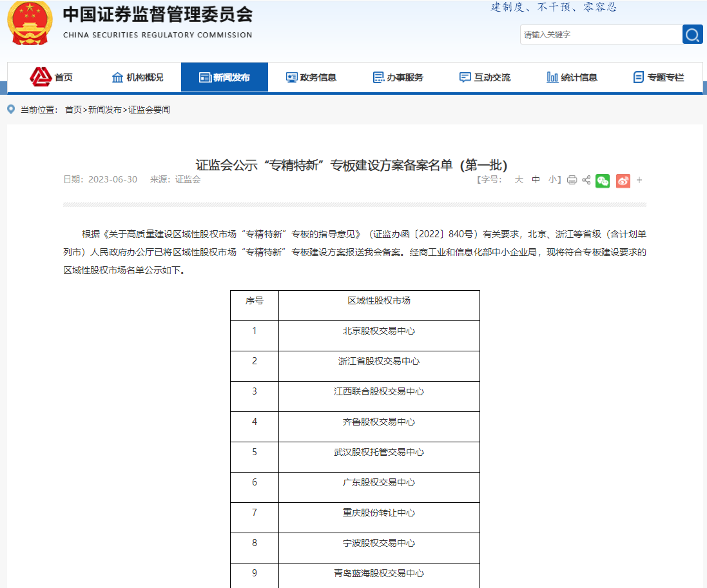Print the article using printer icon
707x588 pixels.
tap(572, 181)
